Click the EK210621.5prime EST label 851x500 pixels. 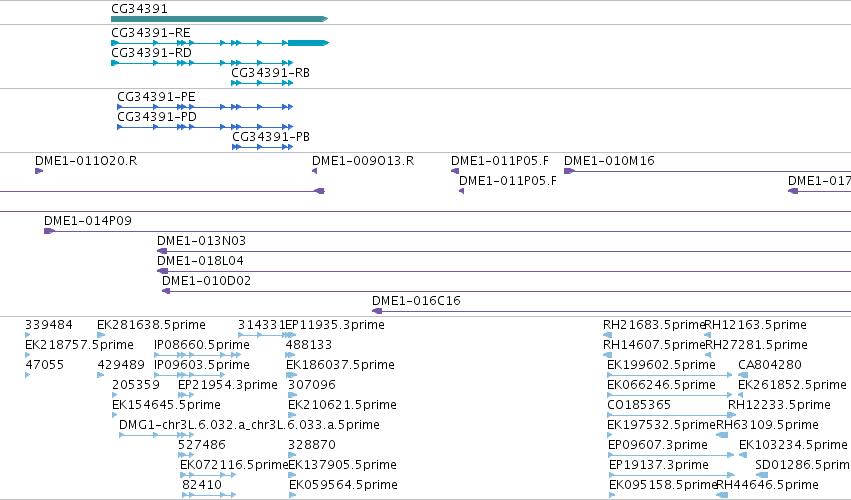point(342,405)
